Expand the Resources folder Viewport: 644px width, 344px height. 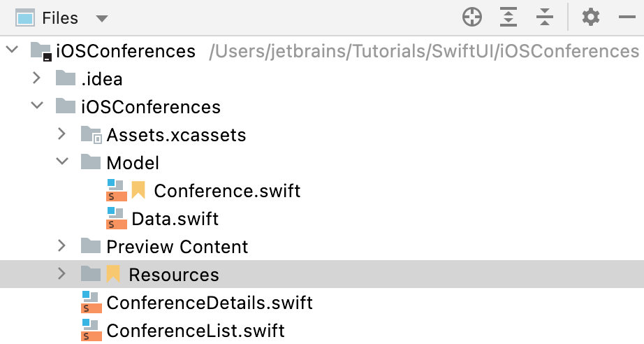point(61,273)
